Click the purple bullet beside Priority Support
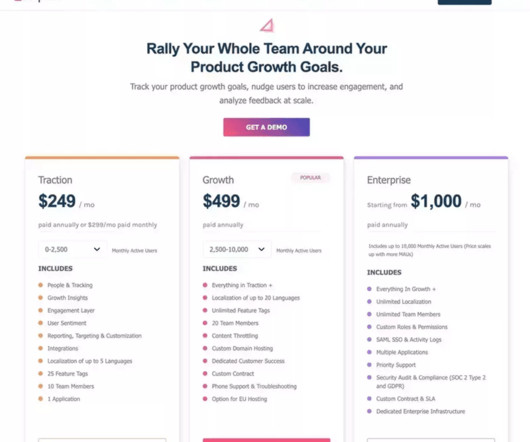The height and width of the screenshot is (442, 530). pyautogui.click(x=369, y=365)
